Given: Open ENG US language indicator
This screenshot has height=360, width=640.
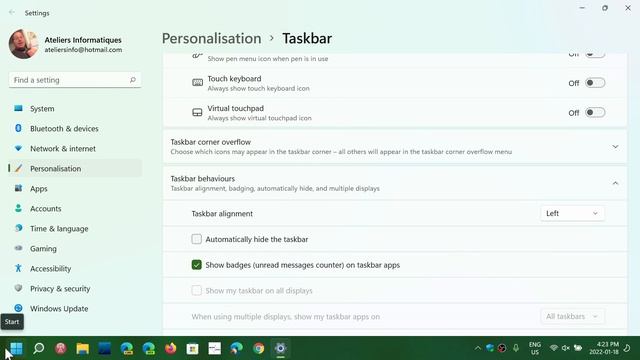Looking at the screenshot, I should (535, 348).
